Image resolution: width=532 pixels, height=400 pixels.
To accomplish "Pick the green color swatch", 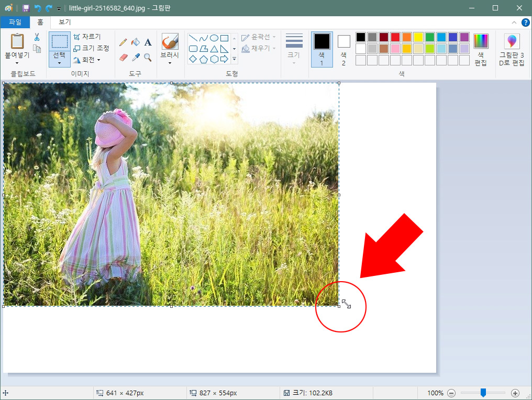I will pos(430,37).
